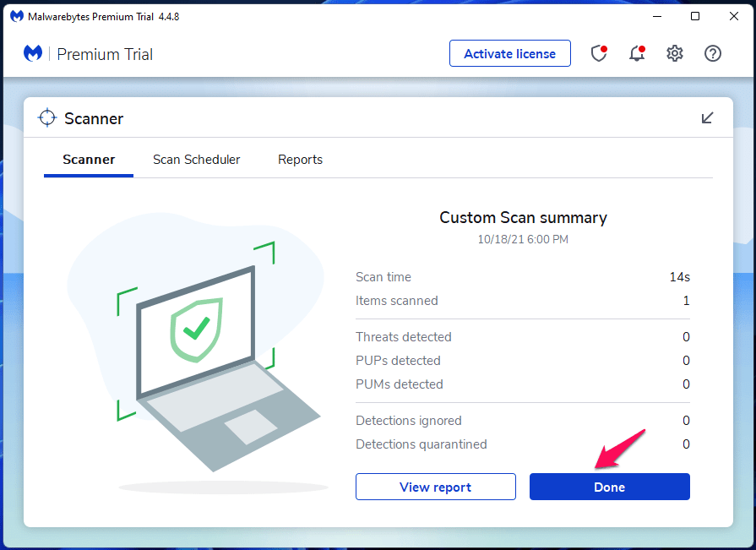
Task: Click the Malwarebytes logo beside Premium Trial
Action: pyautogui.click(x=33, y=53)
